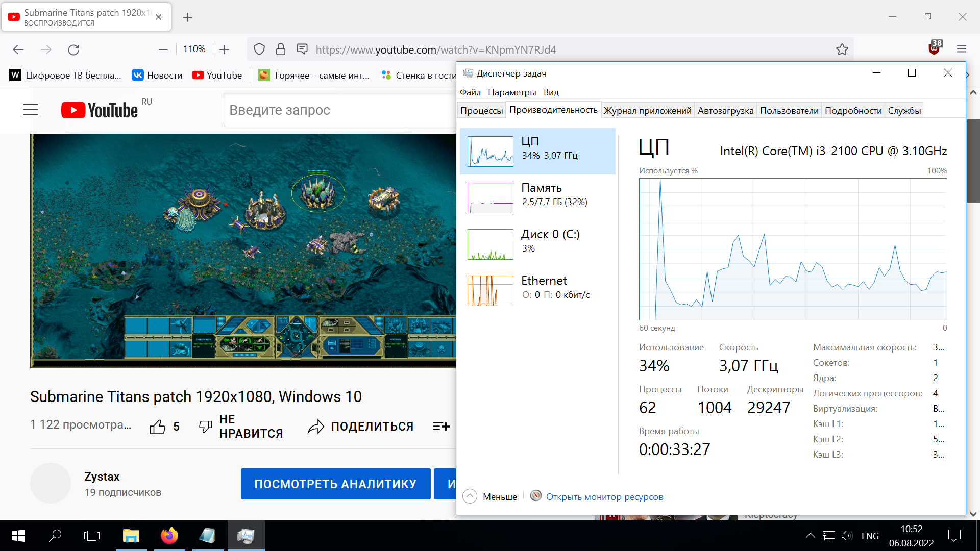This screenshot has width=980, height=551.
Task: Open the Автозагрузка tab
Action: tap(725, 111)
